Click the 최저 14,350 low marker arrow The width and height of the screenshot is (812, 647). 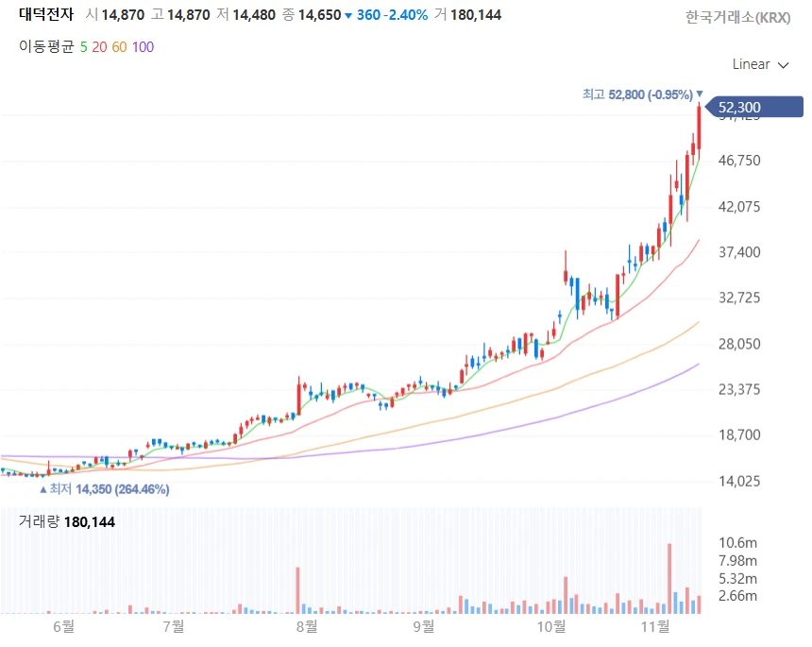coord(42,489)
